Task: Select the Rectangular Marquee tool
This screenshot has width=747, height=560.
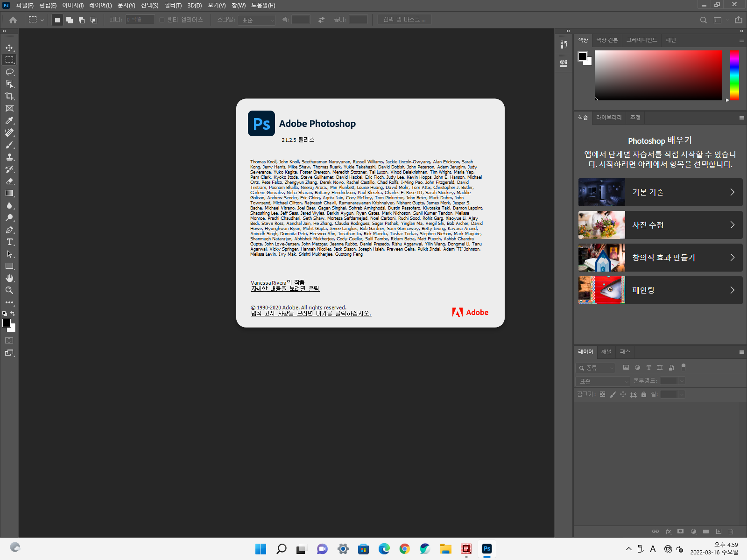Action: tap(9, 60)
